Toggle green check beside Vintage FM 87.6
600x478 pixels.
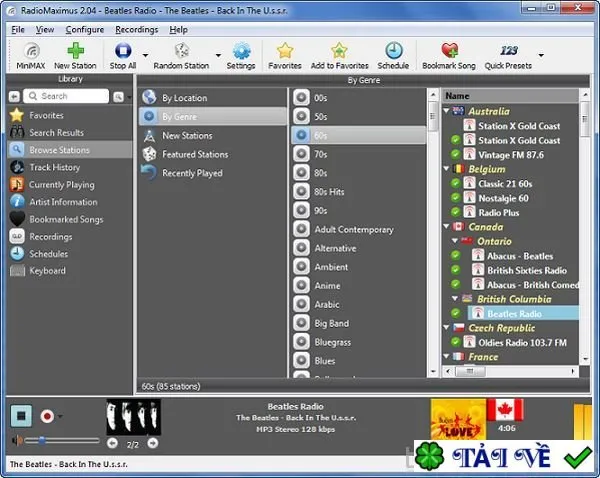pyautogui.click(x=455, y=154)
